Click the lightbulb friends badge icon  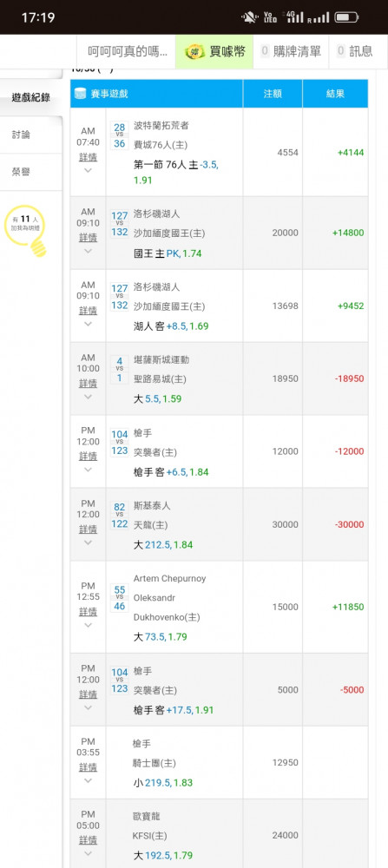(25, 230)
